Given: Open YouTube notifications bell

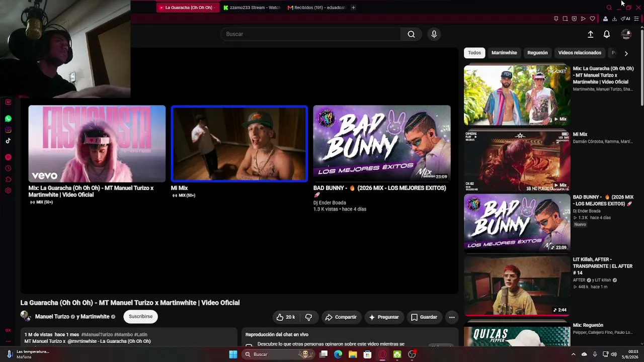Looking at the screenshot, I should point(607,34).
